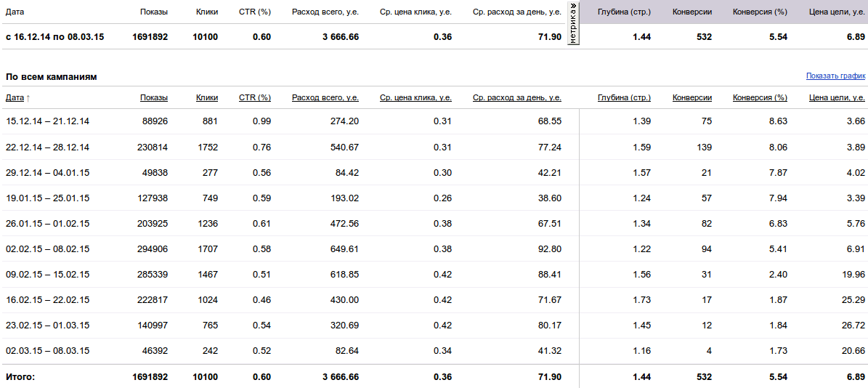Sort the table by 'Показы' column
This screenshot has width=868, height=388.
pyautogui.click(x=154, y=98)
